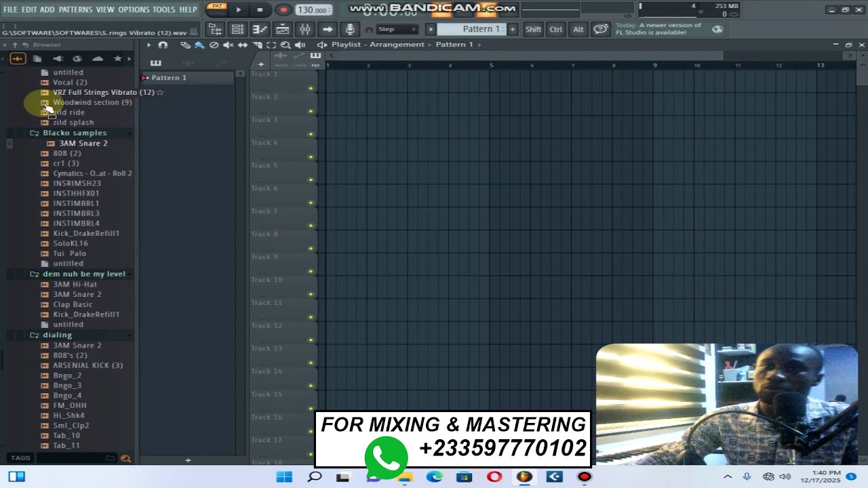Click the globe icon in the news panel

click(717, 29)
